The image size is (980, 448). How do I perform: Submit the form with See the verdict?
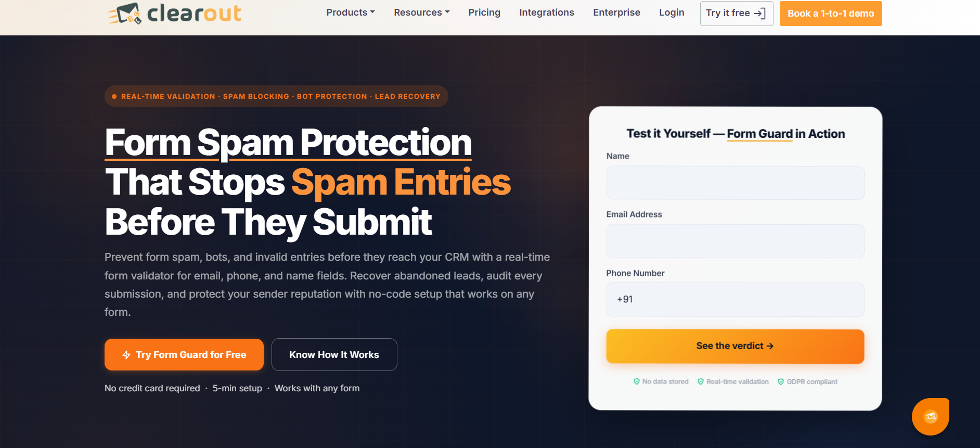(735, 346)
